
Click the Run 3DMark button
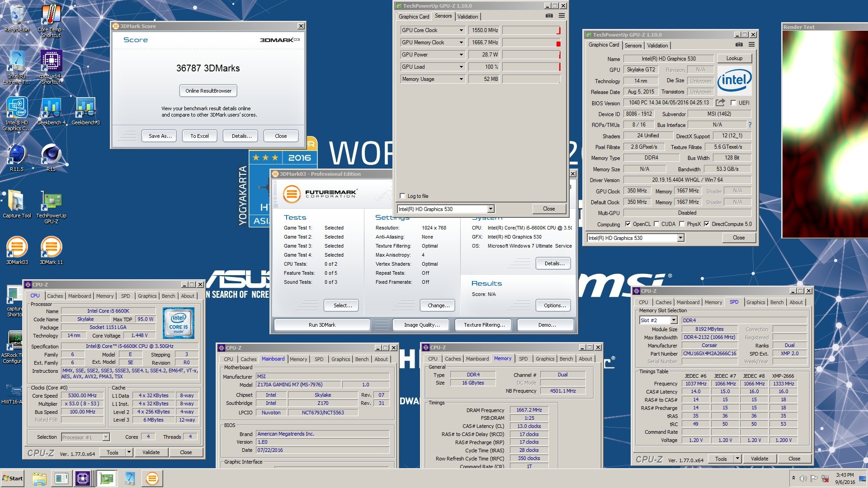pos(322,325)
